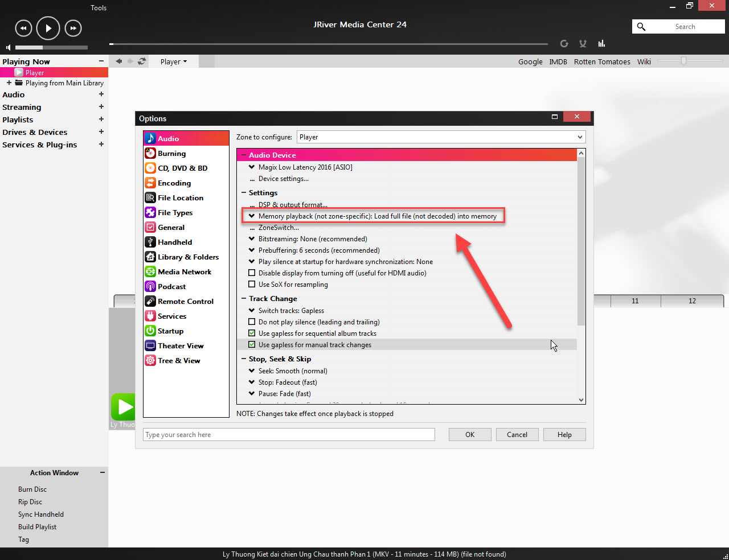Uncheck gapless for sequential album tracks
The image size is (729, 560).
252,333
